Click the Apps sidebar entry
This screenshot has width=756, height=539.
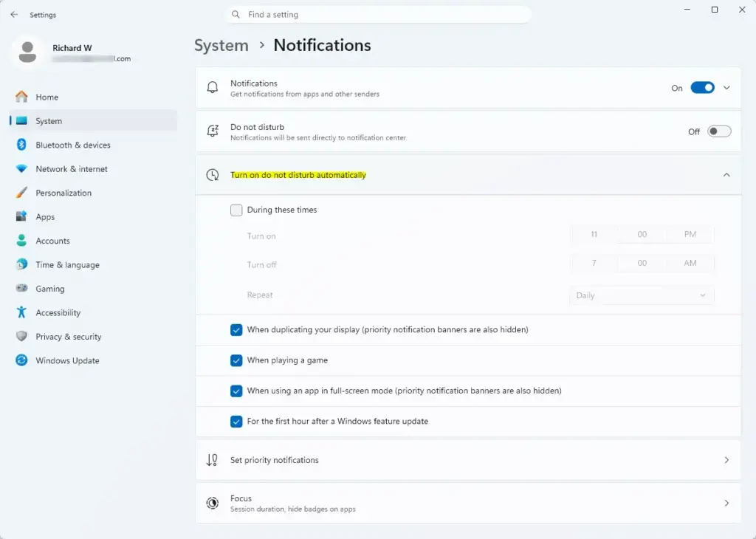pyautogui.click(x=94, y=216)
